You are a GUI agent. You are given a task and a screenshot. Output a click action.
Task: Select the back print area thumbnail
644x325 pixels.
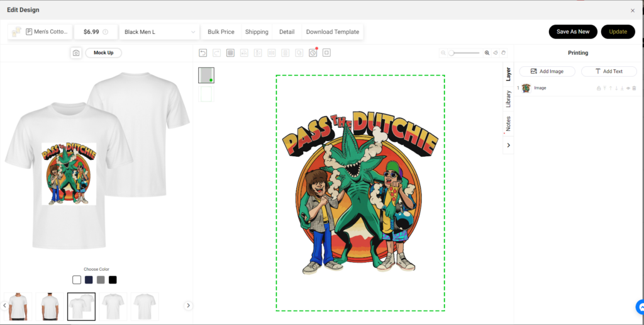coord(206,94)
